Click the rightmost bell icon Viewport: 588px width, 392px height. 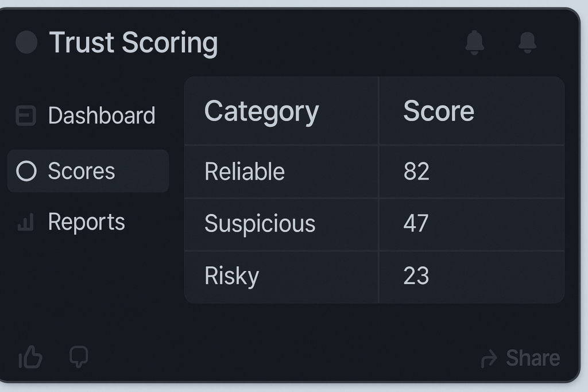point(527,42)
